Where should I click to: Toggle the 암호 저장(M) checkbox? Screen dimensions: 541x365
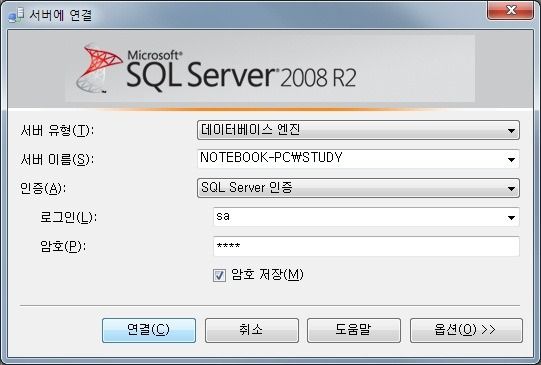(x=219, y=275)
